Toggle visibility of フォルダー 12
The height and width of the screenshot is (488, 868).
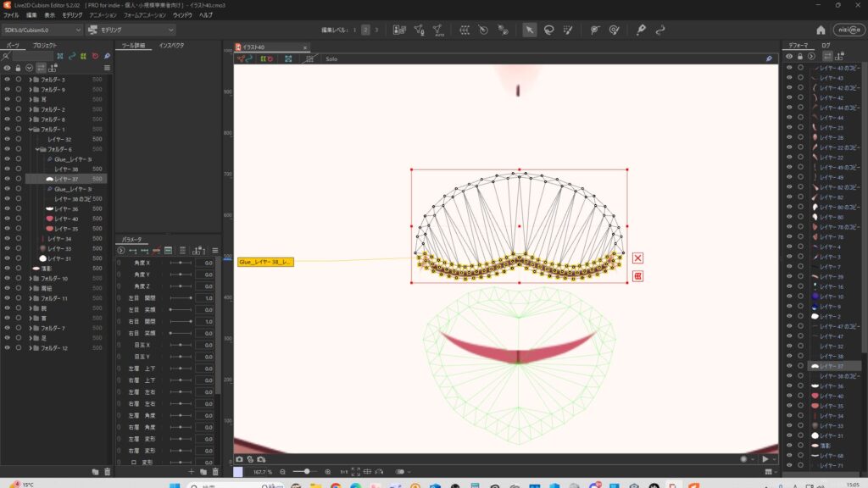[x=7, y=348]
